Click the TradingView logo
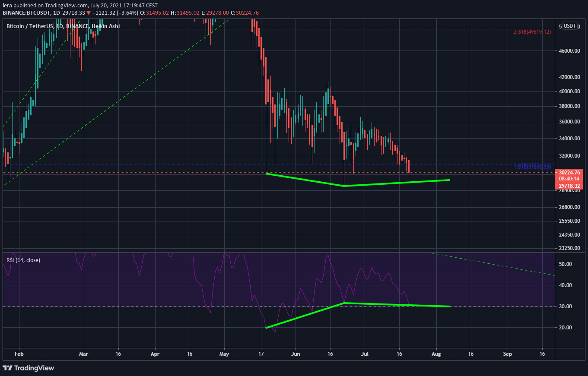 [28, 368]
